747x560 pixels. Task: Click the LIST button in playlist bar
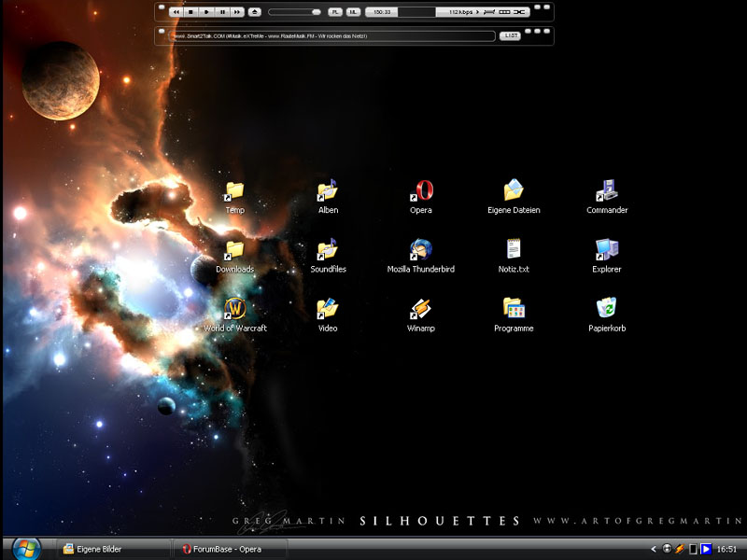click(510, 35)
